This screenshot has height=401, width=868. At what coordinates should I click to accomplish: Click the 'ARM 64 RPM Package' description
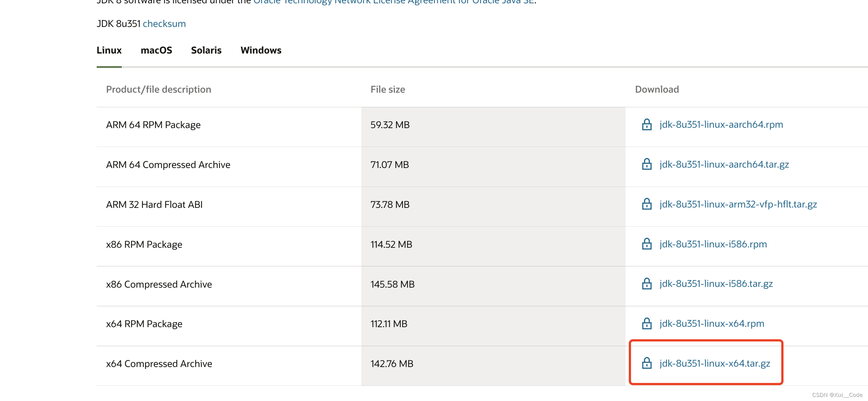click(153, 125)
